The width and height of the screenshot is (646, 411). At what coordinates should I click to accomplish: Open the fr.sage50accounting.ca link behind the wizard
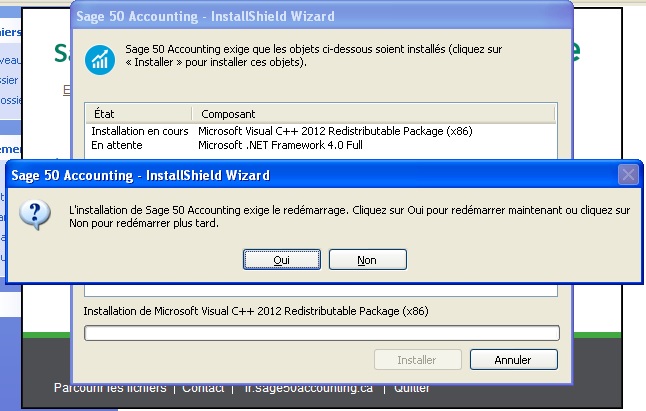coord(309,388)
